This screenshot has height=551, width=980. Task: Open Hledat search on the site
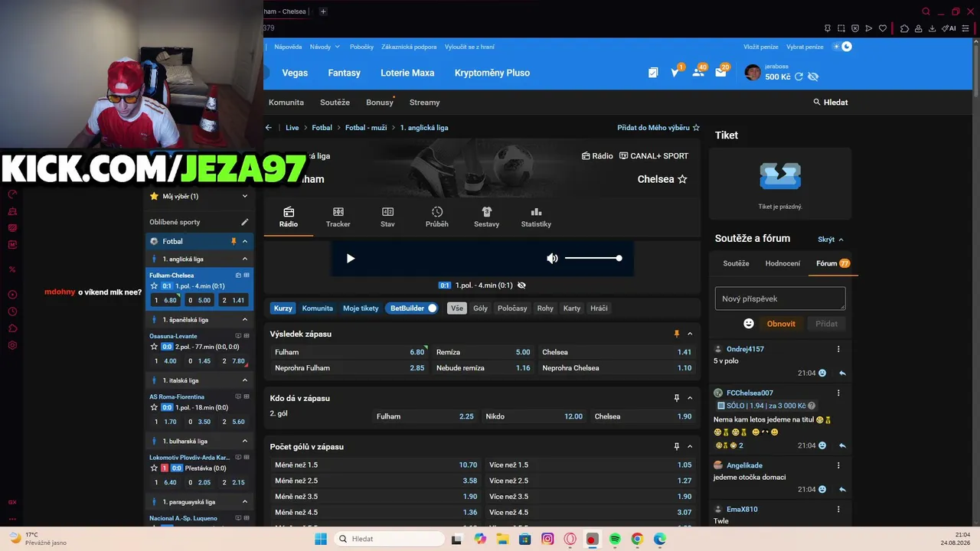[x=831, y=103]
